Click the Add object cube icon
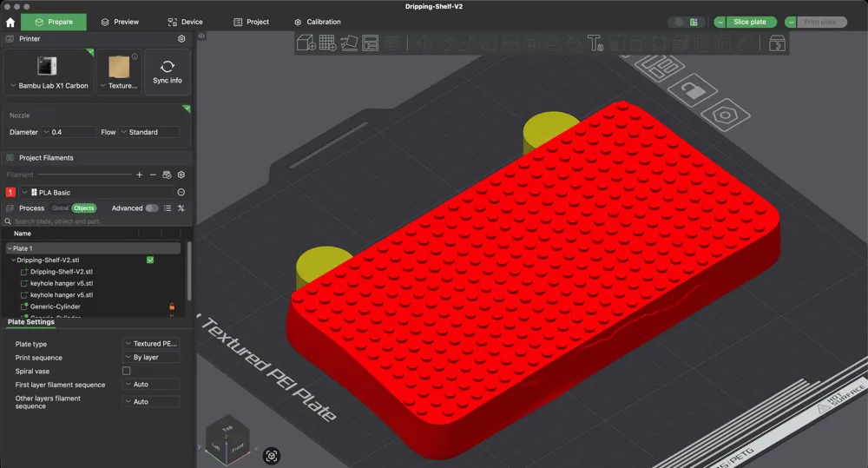The width and height of the screenshot is (868, 468). (x=306, y=43)
